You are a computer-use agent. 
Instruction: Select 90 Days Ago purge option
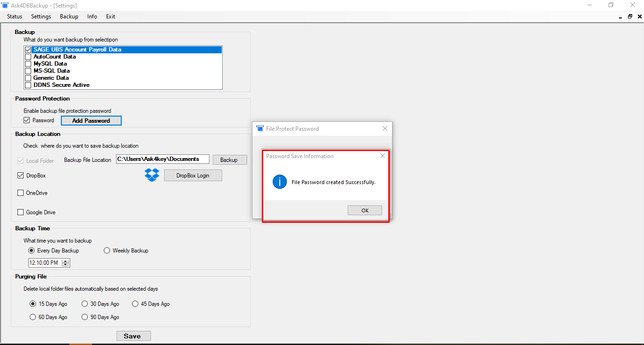click(85, 317)
